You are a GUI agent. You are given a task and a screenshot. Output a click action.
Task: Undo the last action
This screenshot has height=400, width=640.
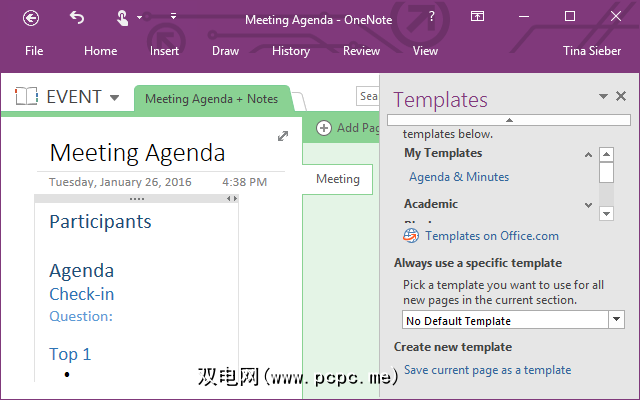[78, 17]
